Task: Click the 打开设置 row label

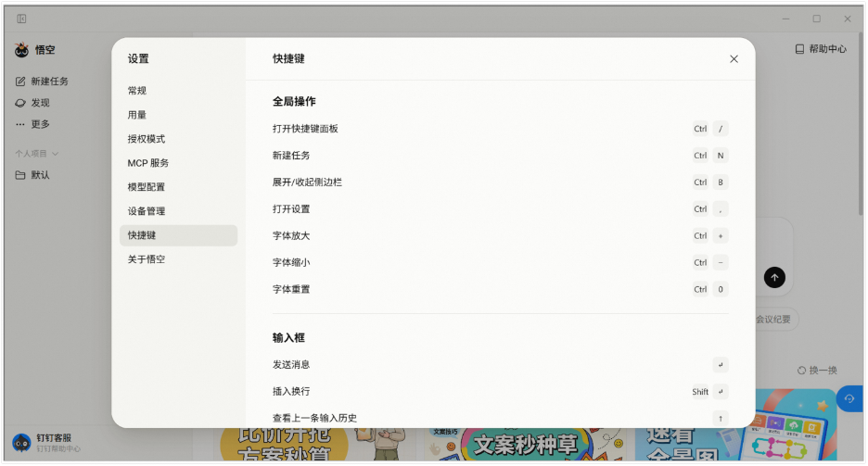Action: [291, 209]
